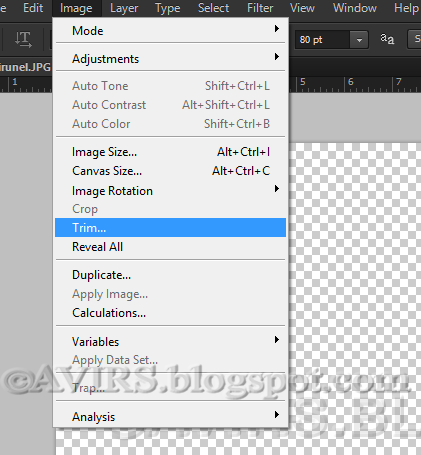Click the Crop menu item

[170, 209]
